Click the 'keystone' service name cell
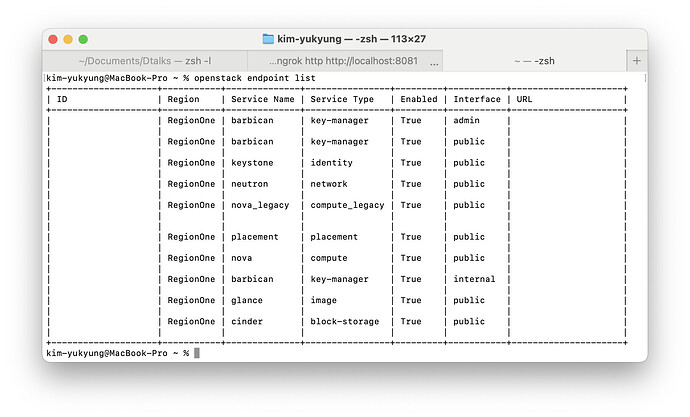The image size is (690, 417). tap(253, 163)
